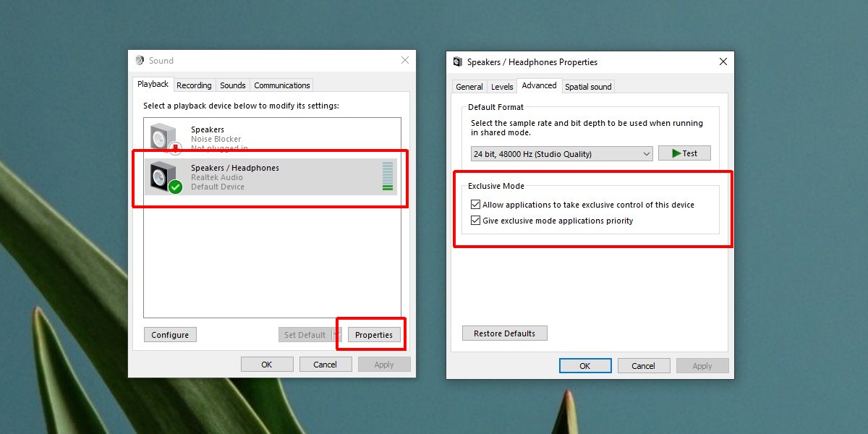Open Properties for the selected playback device
This screenshot has height=434, width=868.
click(x=374, y=335)
